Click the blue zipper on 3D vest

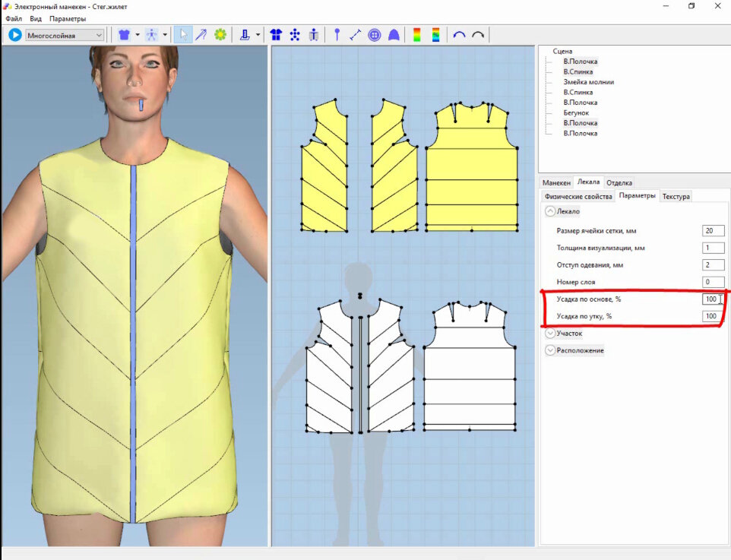coord(133,345)
